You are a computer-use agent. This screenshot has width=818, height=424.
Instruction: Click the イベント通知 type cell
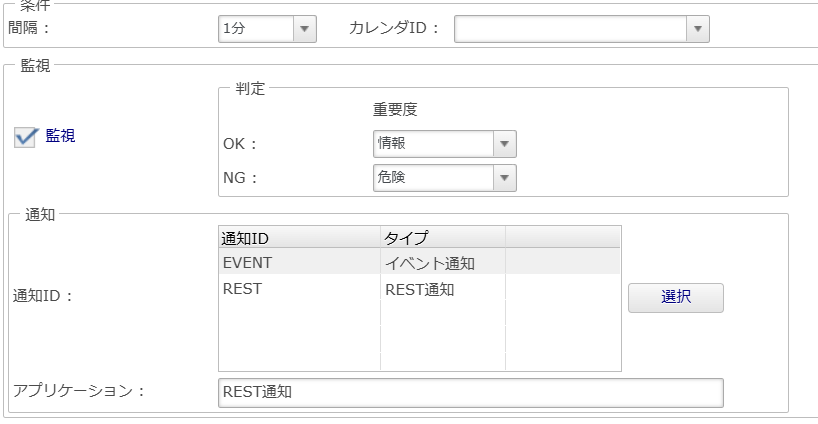tap(442, 263)
